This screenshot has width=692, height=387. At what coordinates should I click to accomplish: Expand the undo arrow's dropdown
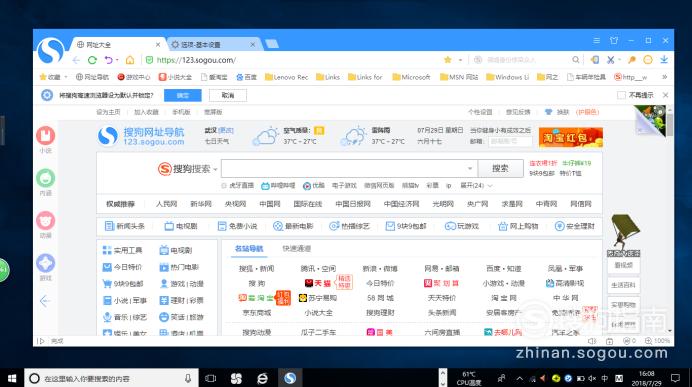117,60
